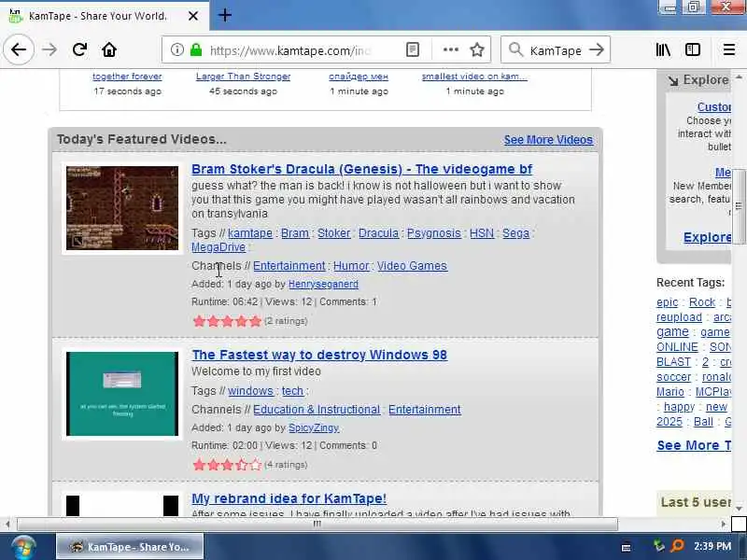The image size is (747, 560).
Task: Bookmark this page with the star icon
Action: click(x=477, y=49)
